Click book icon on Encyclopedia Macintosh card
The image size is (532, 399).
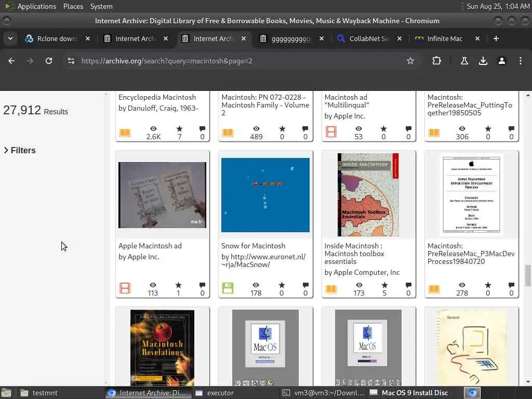pyautogui.click(x=125, y=132)
